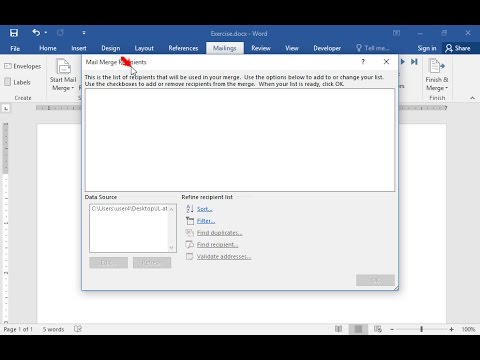Screen dimensions: 480x360
Task: Select the Layout tab
Action: pyautogui.click(x=144, y=48)
